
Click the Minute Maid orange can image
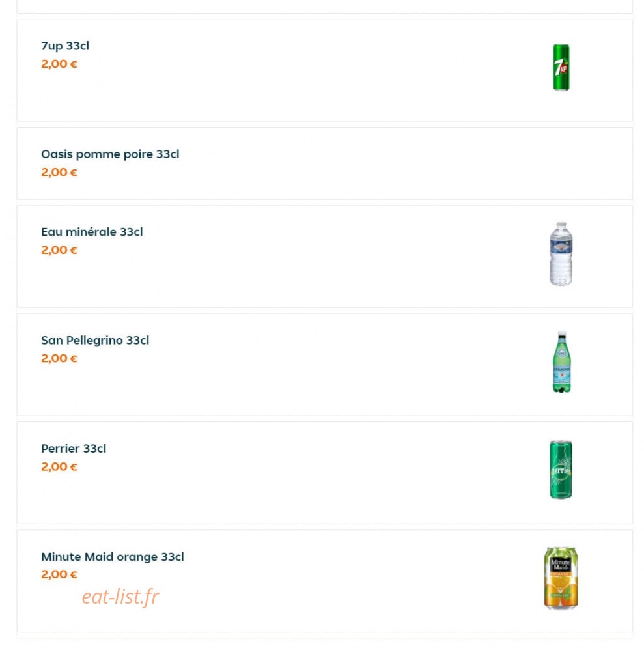[561, 578]
